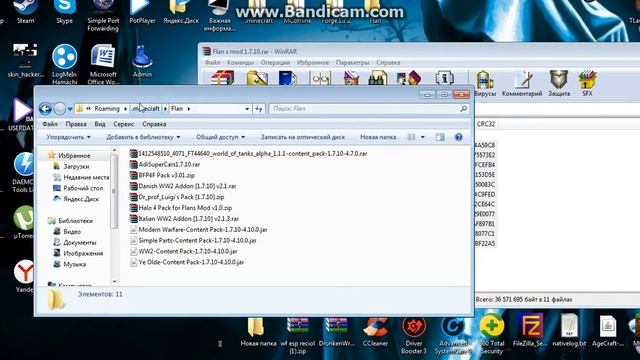
Task: Click the Новая папка button
Action: point(378,137)
